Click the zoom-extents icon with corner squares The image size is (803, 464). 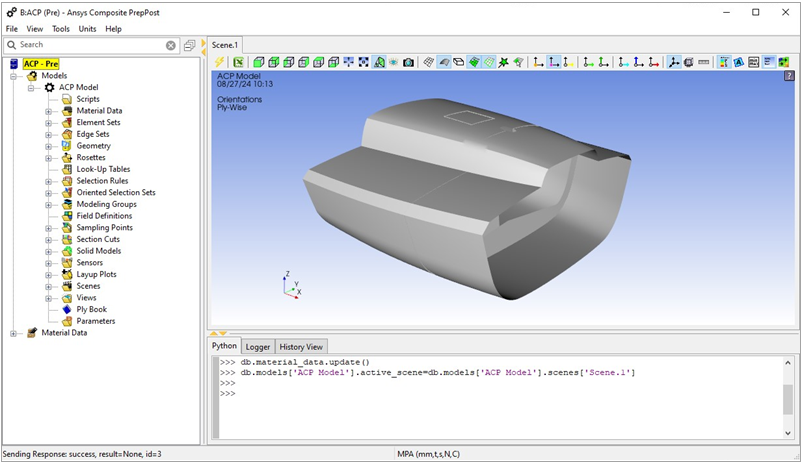click(x=363, y=62)
